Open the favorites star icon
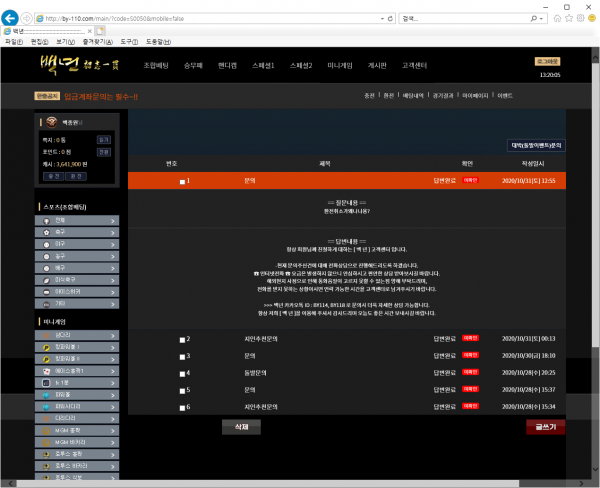This screenshot has width=600, height=488. pyautogui.click(x=569, y=18)
